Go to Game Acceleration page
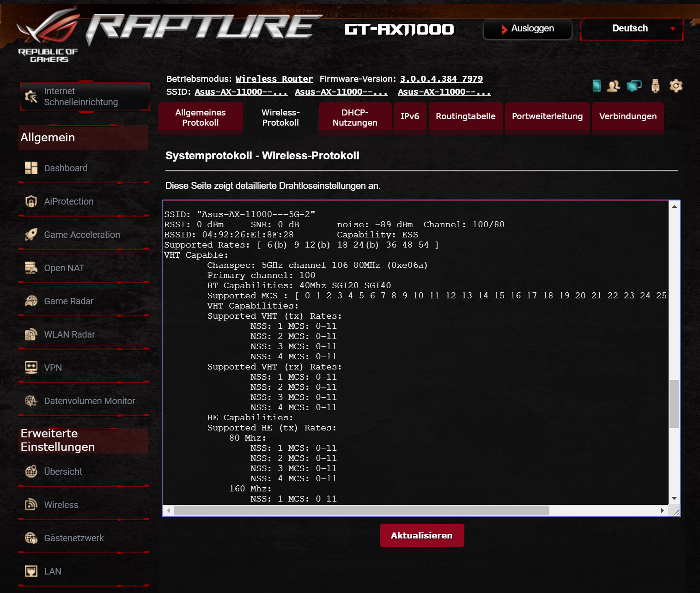Screen dimensions: 700x593 pyautogui.click(x=82, y=235)
